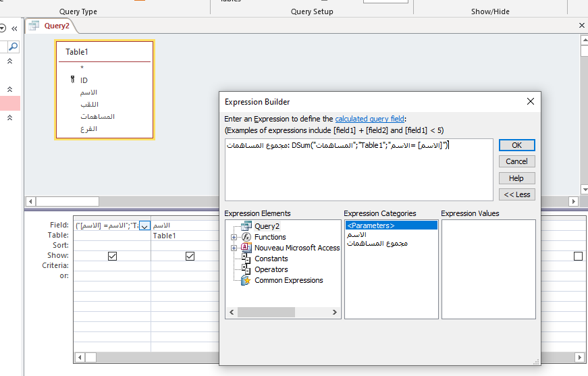Select the asterisk all-fields row in Table1
Viewport: 588px width, 376px height.
coord(82,68)
